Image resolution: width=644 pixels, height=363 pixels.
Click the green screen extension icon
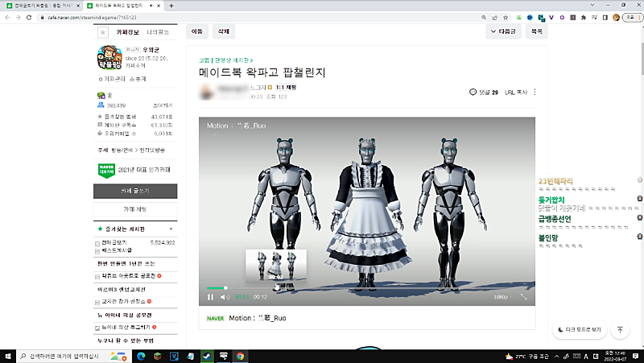click(518, 17)
